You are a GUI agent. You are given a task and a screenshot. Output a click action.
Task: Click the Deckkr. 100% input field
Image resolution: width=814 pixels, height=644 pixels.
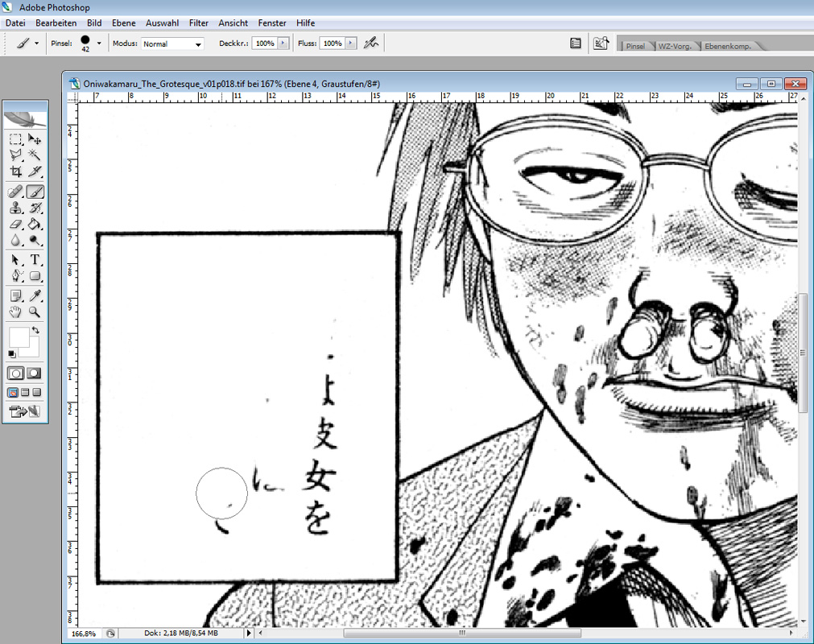[x=265, y=43]
